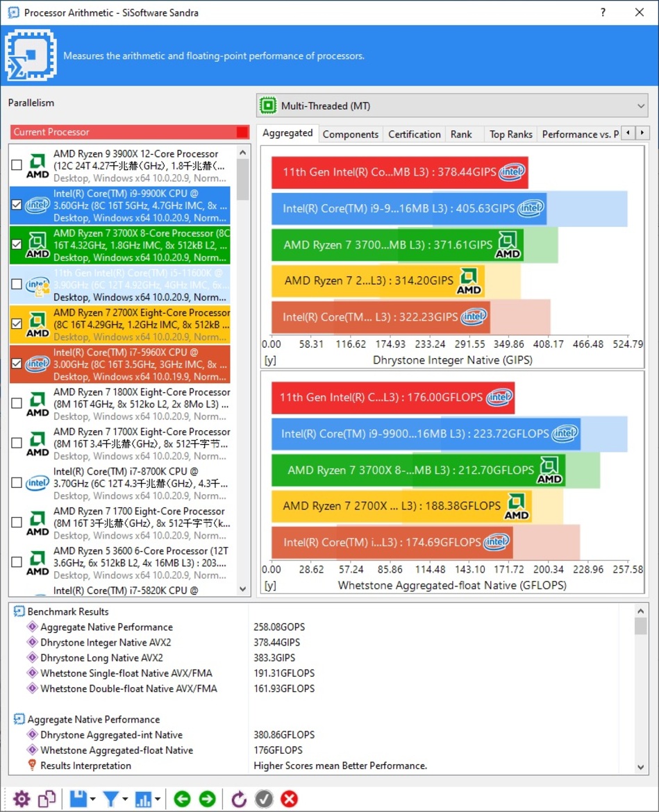Click the copy results icon
The image size is (659, 812).
(x=47, y=799)
